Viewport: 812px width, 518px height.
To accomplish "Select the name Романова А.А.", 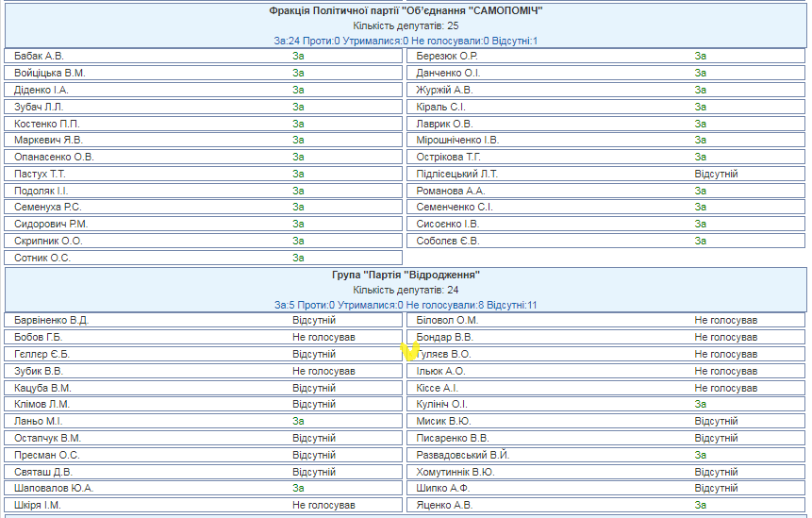I will click(x=451, y=191).
